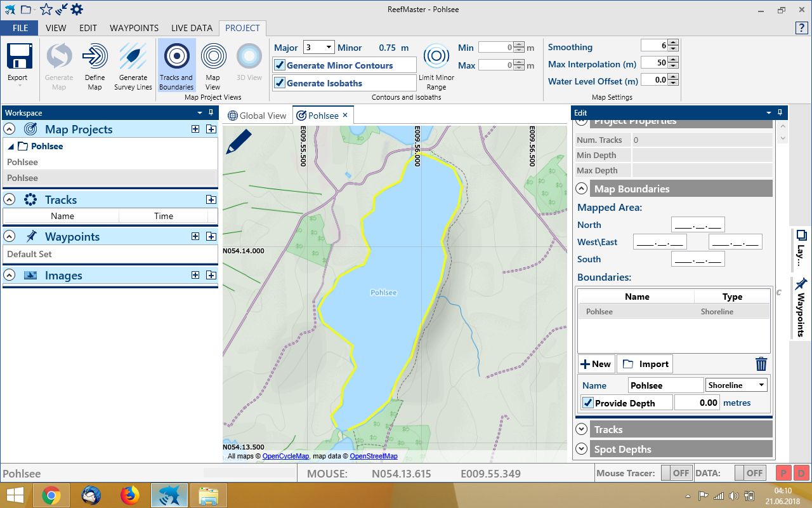Click the pencil edit icon on map
812x508 pixels.
tap(239, 142)
